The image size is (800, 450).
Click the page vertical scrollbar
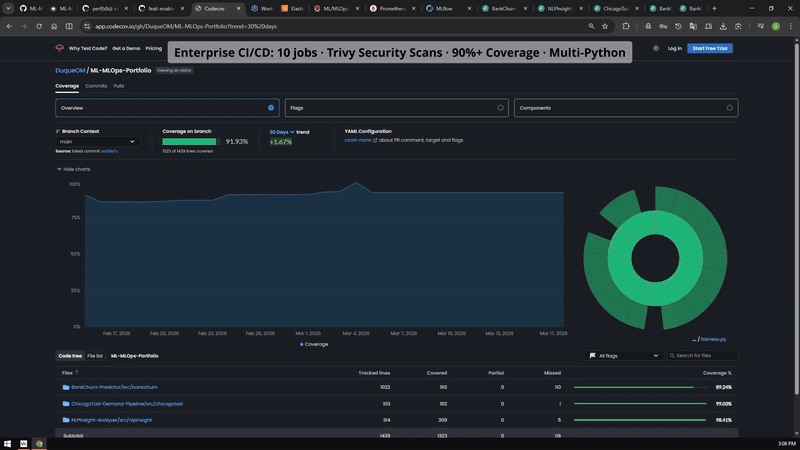pos(796,217)
